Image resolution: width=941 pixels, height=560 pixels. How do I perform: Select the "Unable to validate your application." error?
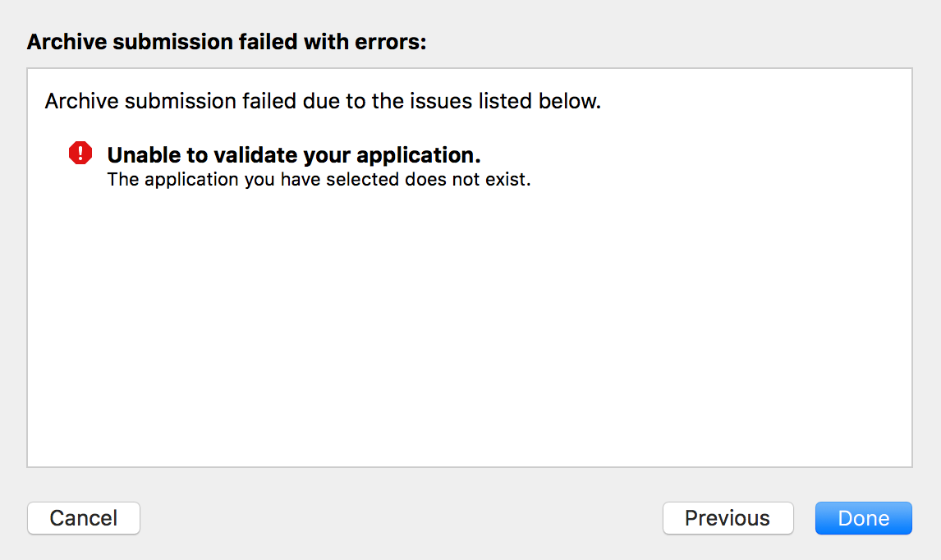[x=293, y=155]
